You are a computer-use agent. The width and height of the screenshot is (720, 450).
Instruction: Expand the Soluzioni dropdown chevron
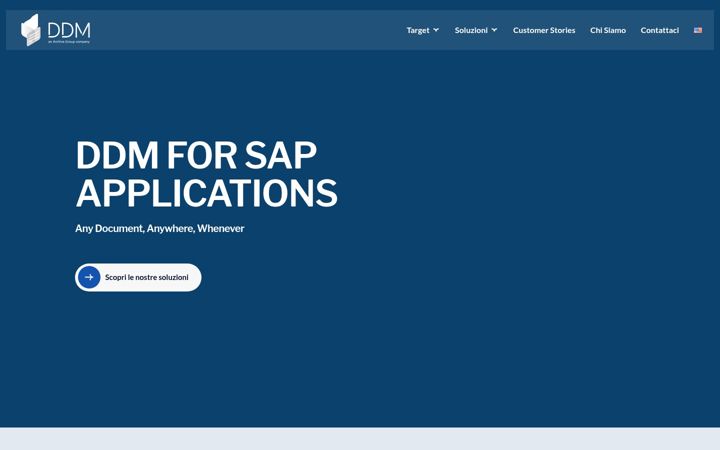click(494, 30)
